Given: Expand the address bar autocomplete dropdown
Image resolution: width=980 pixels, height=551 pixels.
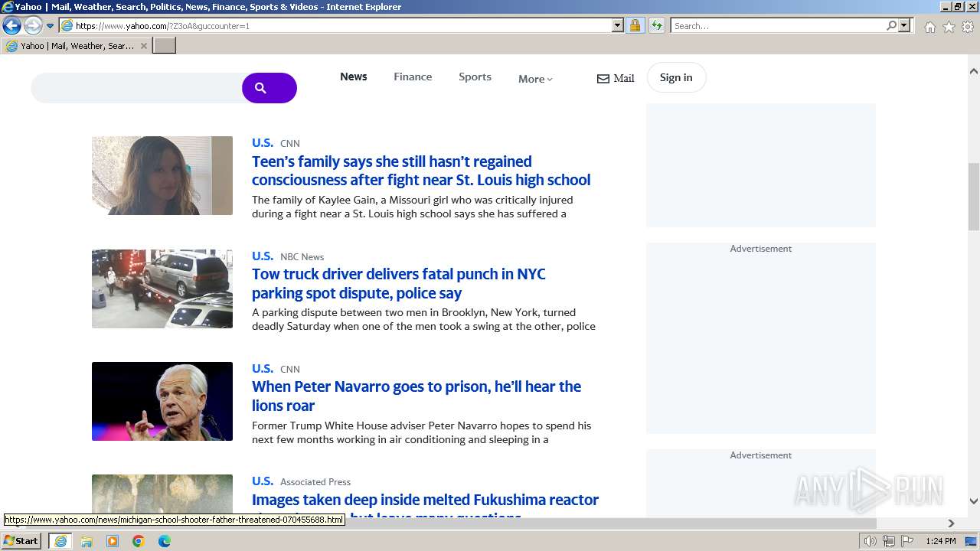Looking at the screenshot, I should pos(618,26).
